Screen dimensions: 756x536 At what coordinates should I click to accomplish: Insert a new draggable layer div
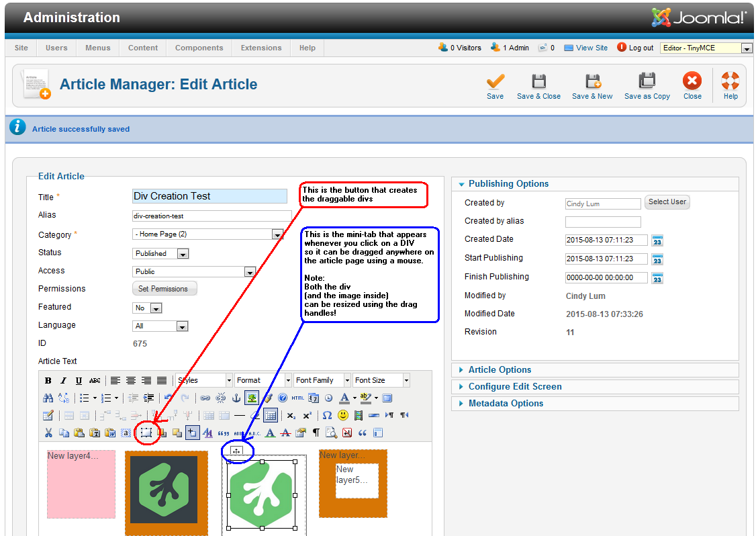coord(146,433)
